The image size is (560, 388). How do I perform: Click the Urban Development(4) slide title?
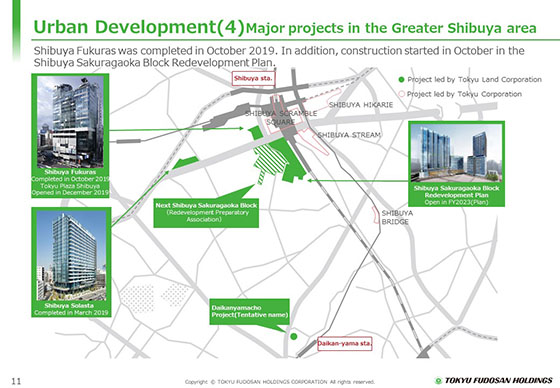click(x=139, y=27)
